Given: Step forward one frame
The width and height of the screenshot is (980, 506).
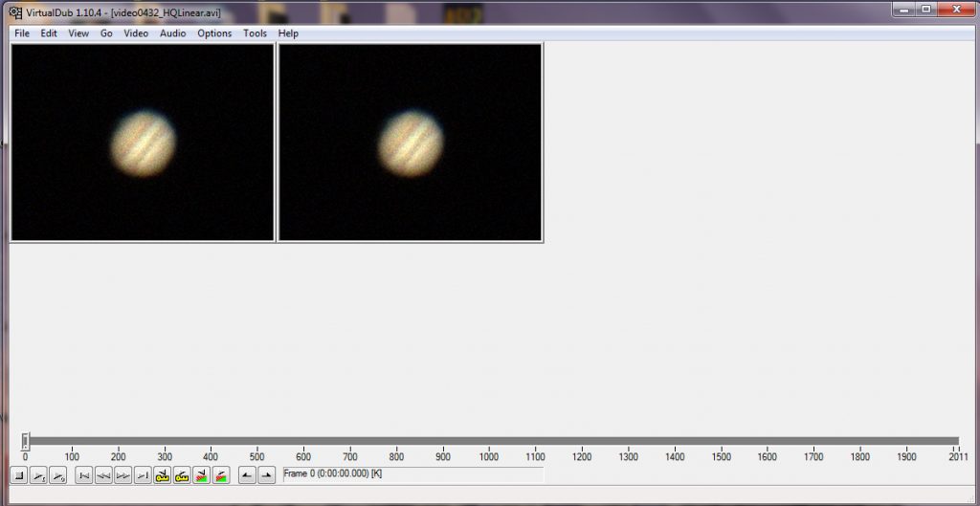Looking at the screenshot, I should coord(123,476).
